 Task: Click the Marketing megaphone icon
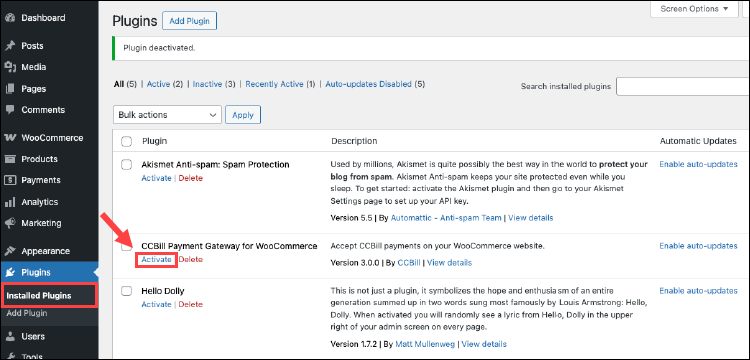(10, 223)
